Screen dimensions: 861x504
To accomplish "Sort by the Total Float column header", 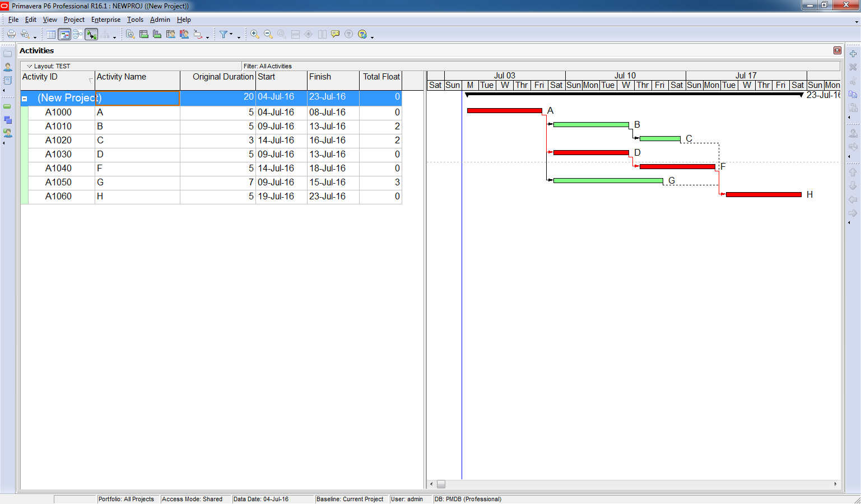I will pos(381,77).
